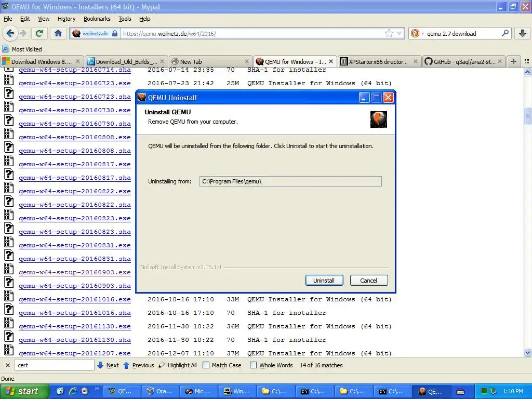Open the qemu-w64-setup-20161016.exe link
Image resolution: width=532 pixels, height=399 pixels.
point(75,299)
